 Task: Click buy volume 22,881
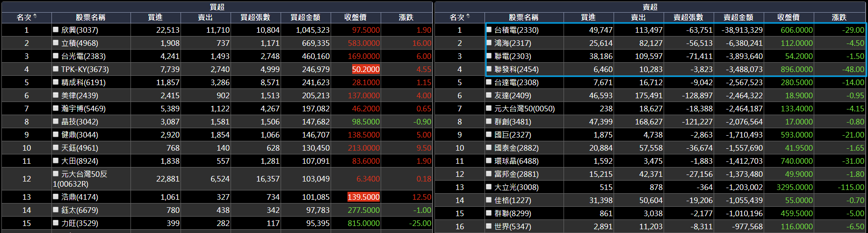tap(168, 179)
